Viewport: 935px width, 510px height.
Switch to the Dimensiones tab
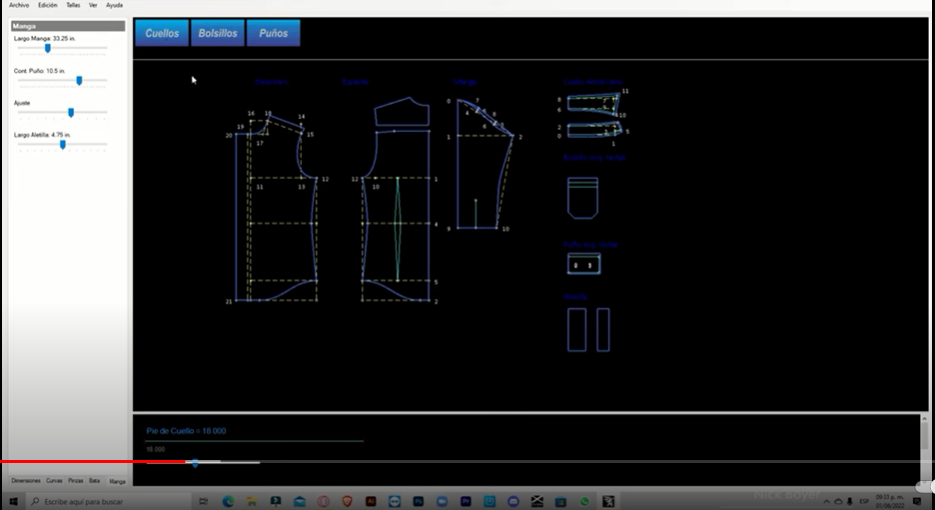click(x=26, y=481)
